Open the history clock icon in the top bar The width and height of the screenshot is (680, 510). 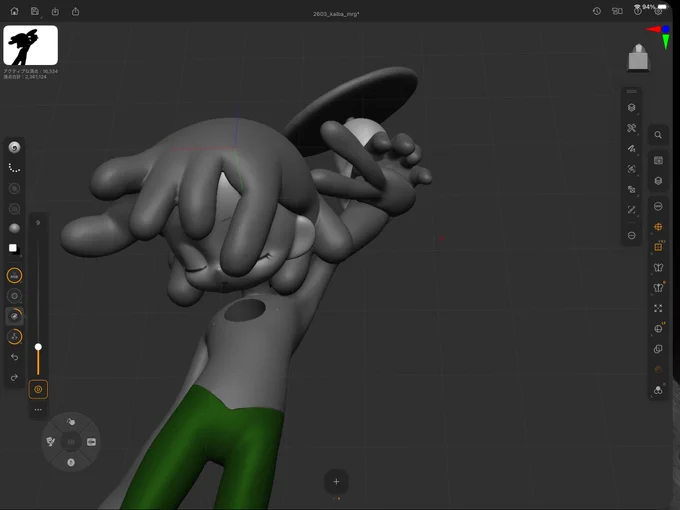(597, 12)
